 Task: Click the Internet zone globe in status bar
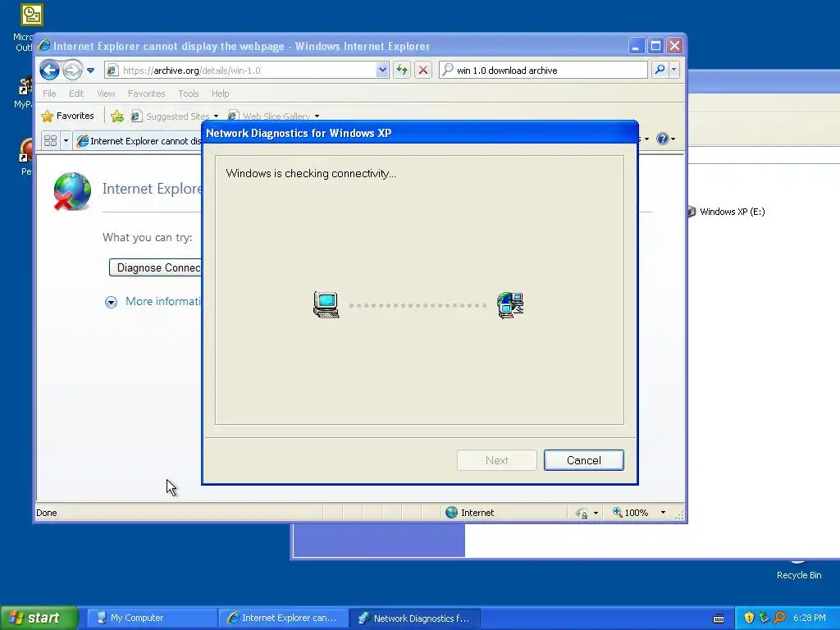point(452,512)
